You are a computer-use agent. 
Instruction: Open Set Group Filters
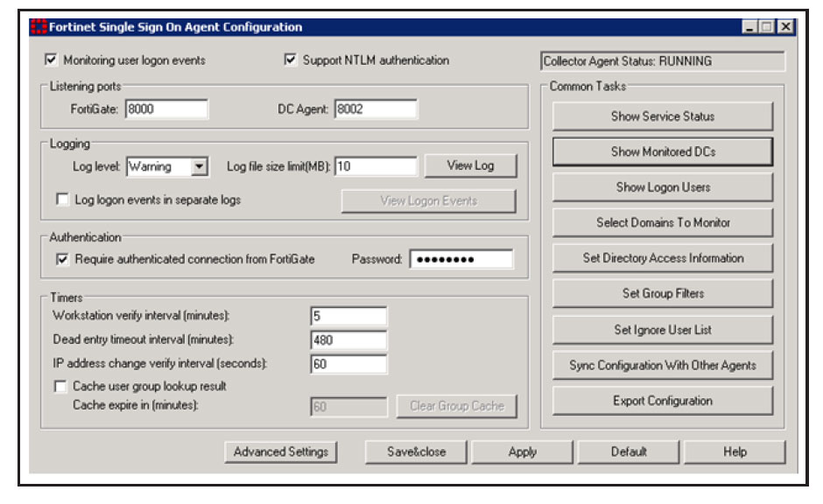[663, 293]
